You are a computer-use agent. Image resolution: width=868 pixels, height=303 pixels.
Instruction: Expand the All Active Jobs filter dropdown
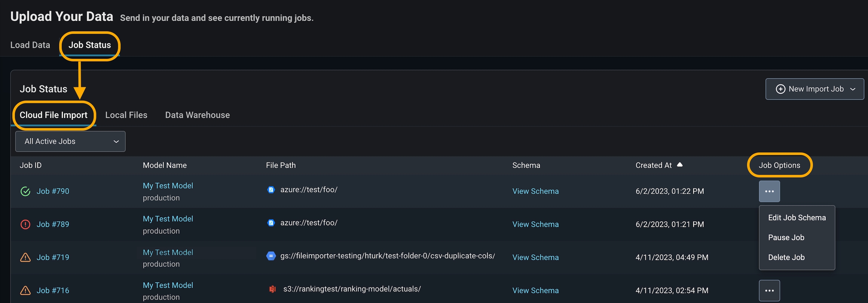pos(70,141)
